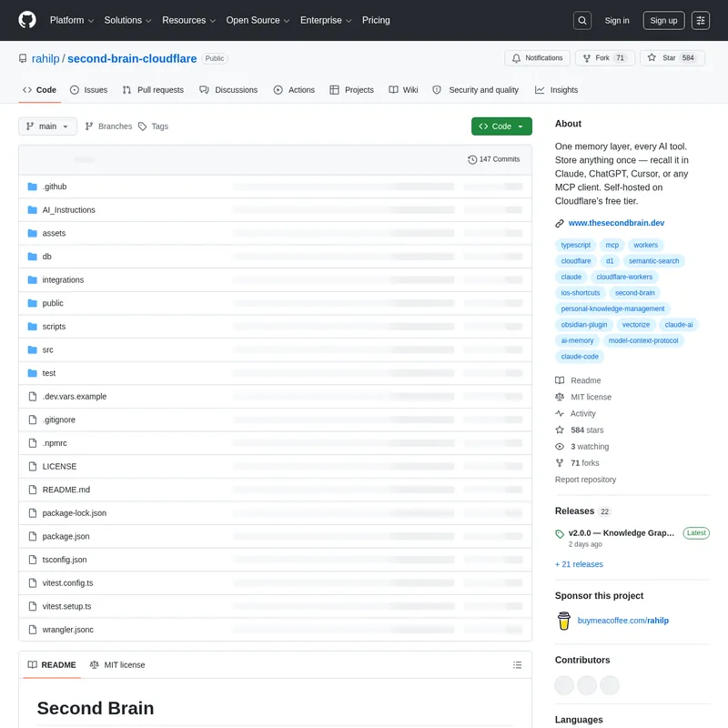Viewport: 728px width, 728px height.
Task: Open the 71 forks link
Action: point(577,463)
